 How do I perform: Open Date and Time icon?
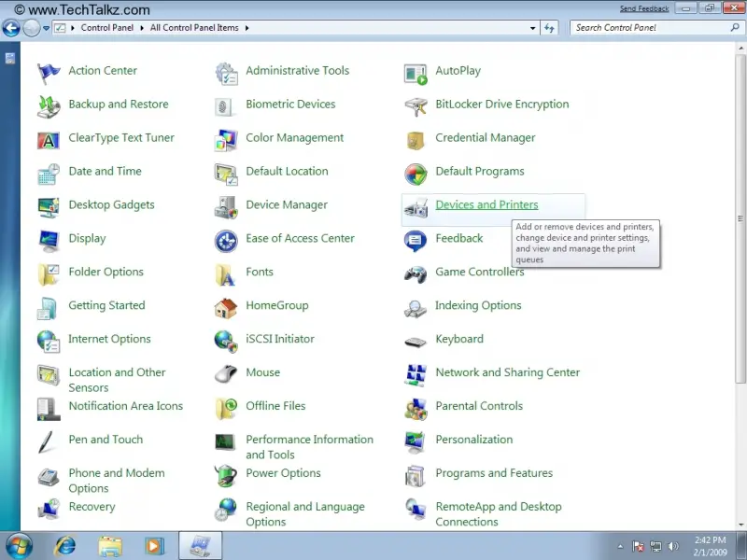pyautogui.click(x=49, y=174)
